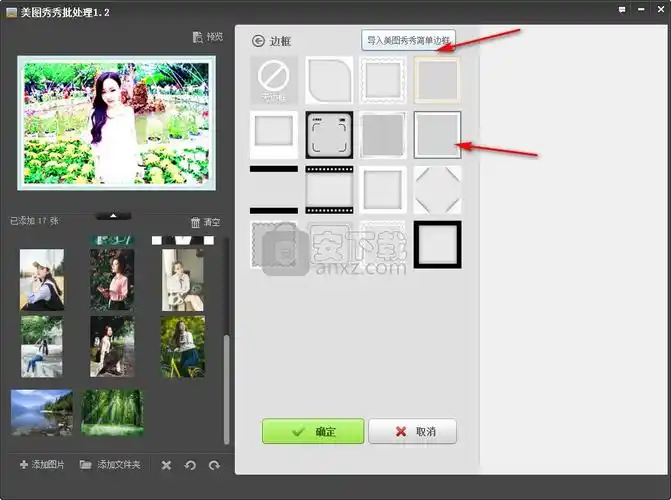Select the no-border option

(273, 80)
